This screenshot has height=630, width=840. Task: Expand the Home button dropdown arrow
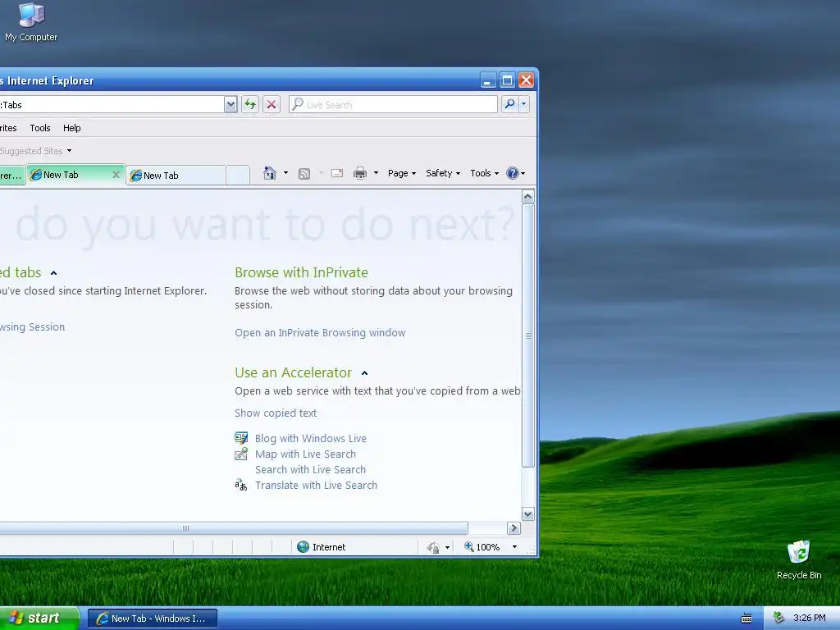coord(285,173)
